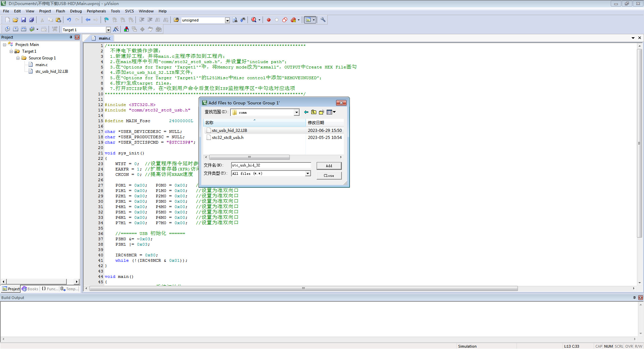Collapse the Project: Main tree node

click(x=5, y=45)
